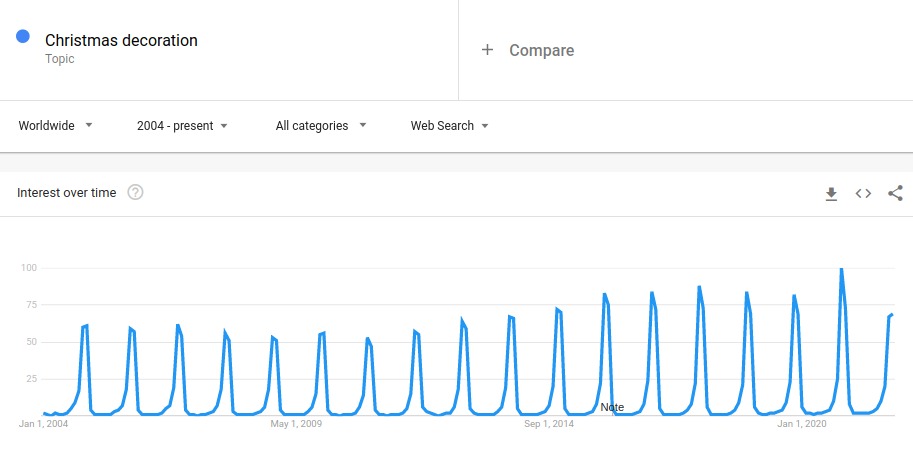Viewport: 913px width, 449px height.
Task: Change the Web Search type dropdown
Action: 449,125
